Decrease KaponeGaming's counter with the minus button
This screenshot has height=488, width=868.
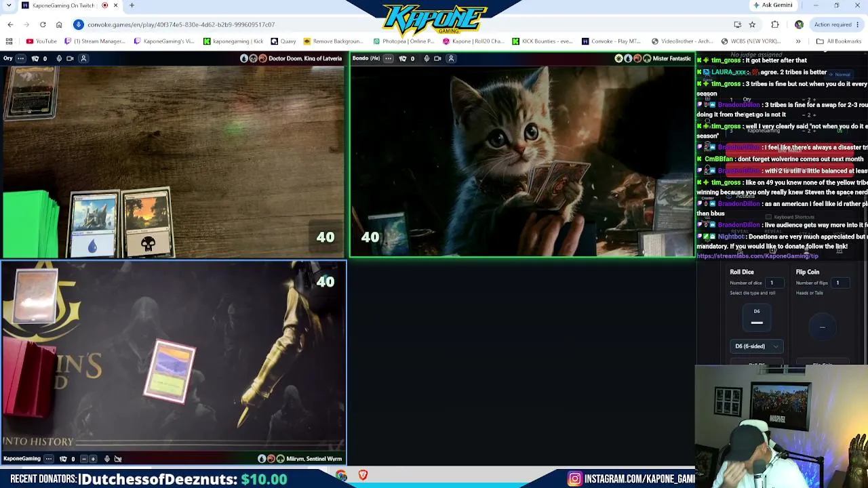(x=84, y=459)
